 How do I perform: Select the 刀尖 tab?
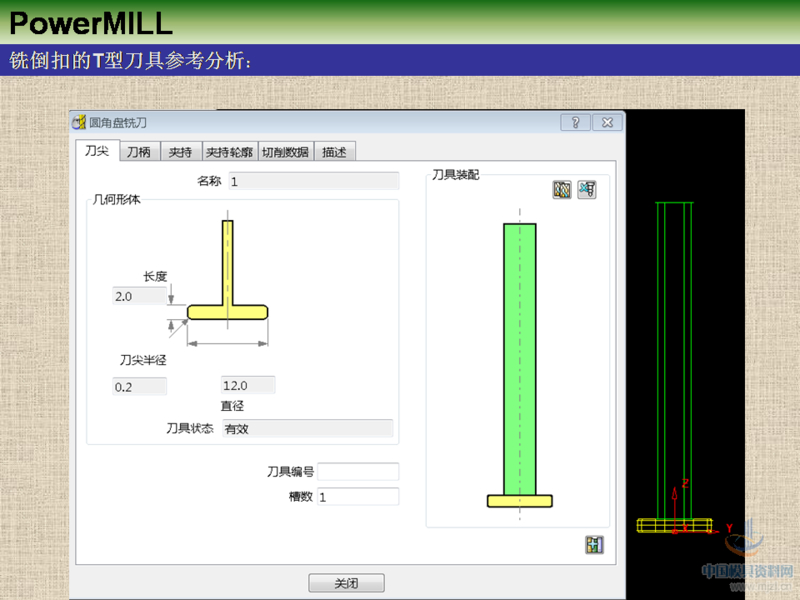coord(97,151)
